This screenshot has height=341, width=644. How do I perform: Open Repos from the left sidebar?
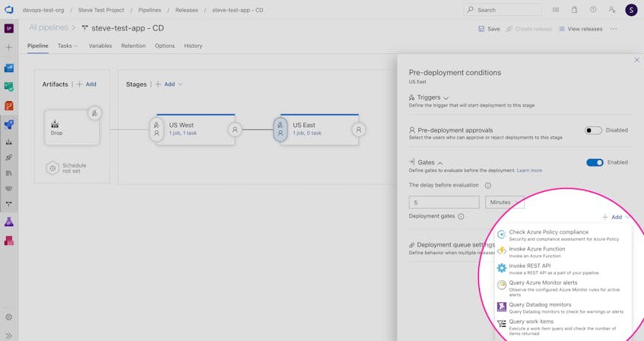[x=8, y=105]
